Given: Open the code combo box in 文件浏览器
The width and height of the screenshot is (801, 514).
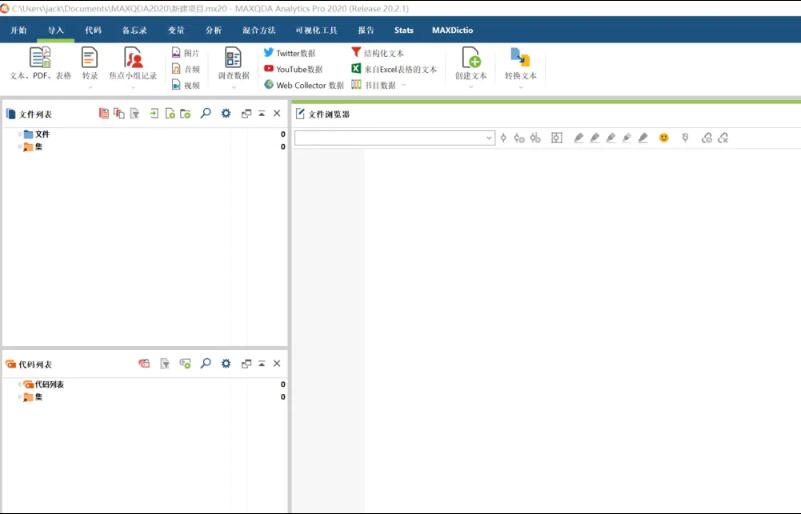Looking at the screenshot, I should [394, 138].
